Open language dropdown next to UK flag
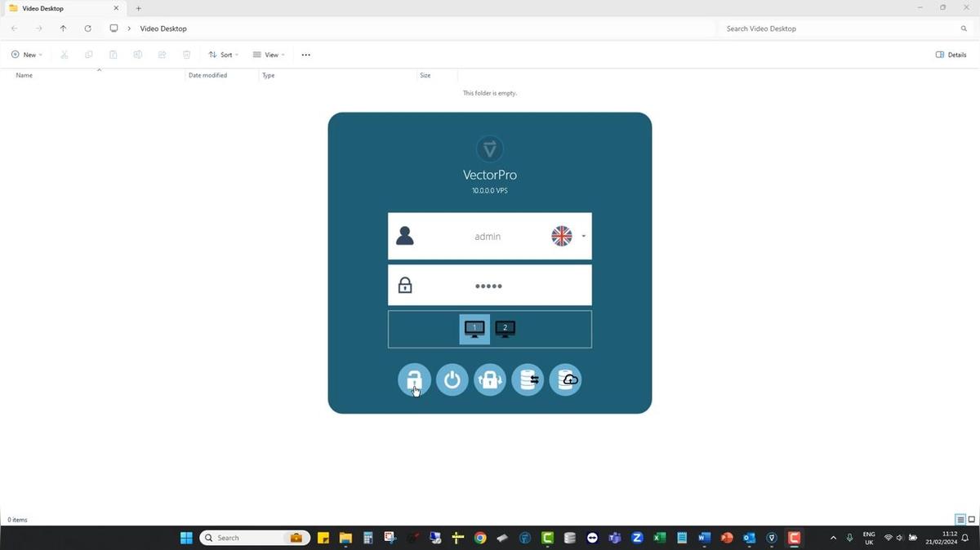 point(583,237)
